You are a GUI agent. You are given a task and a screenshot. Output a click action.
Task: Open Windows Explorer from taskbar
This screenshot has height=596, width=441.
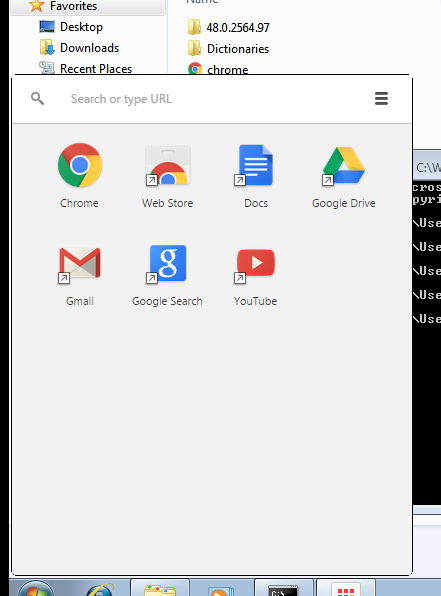[160, 588]
